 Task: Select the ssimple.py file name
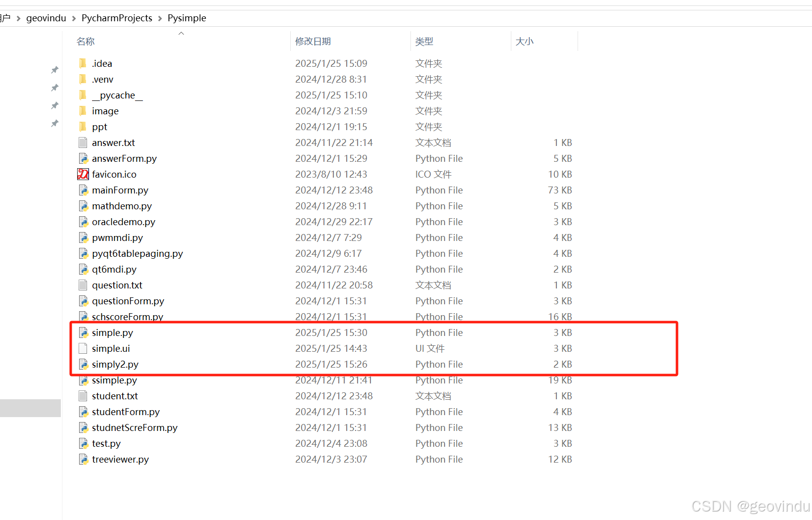(114, 380)
